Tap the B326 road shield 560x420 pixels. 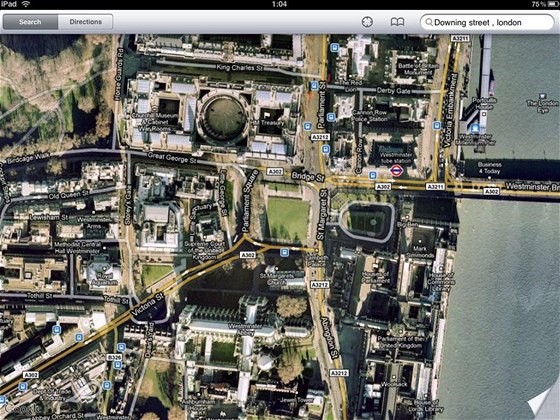pos(114,357)
